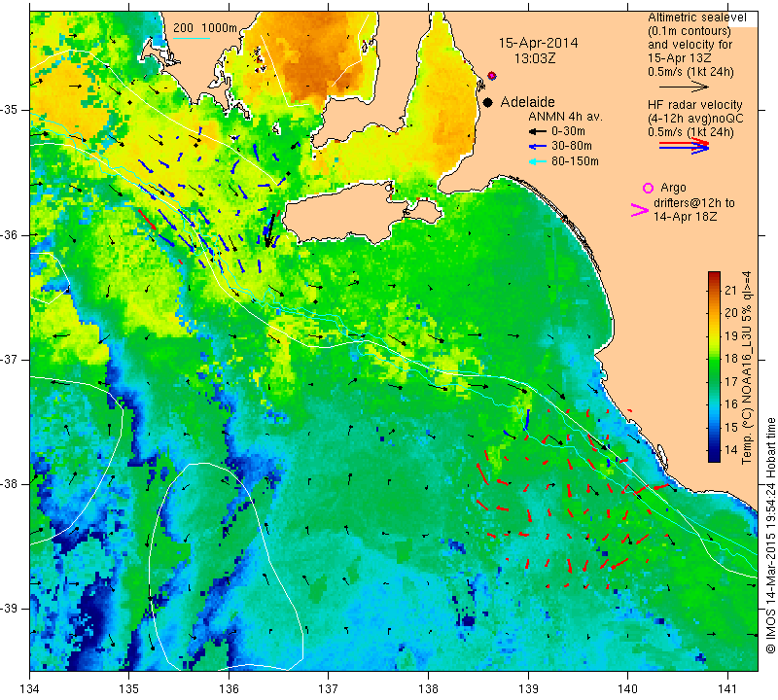Screen dimensions: 778x700
Task: Click the 16 value on the temperature scale
Action: coord(731,404)
